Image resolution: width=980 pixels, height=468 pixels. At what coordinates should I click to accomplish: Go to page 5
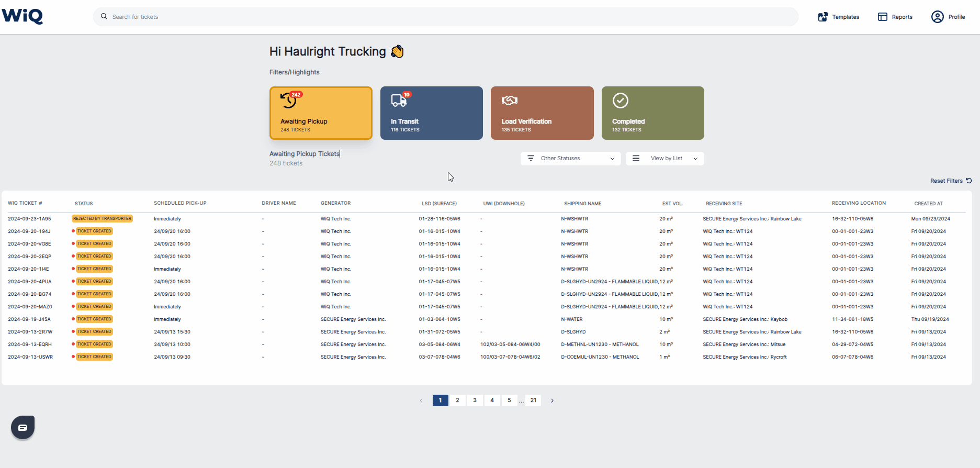[509, 400]
